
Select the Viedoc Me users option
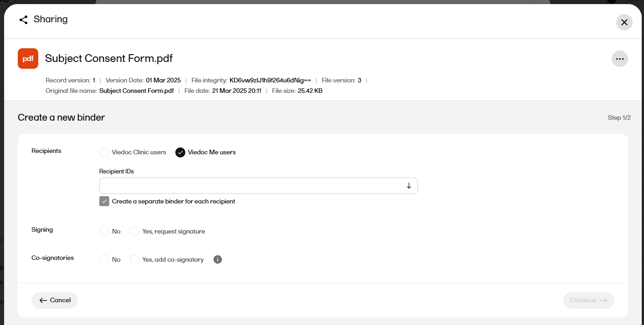[x=180, y=152]
